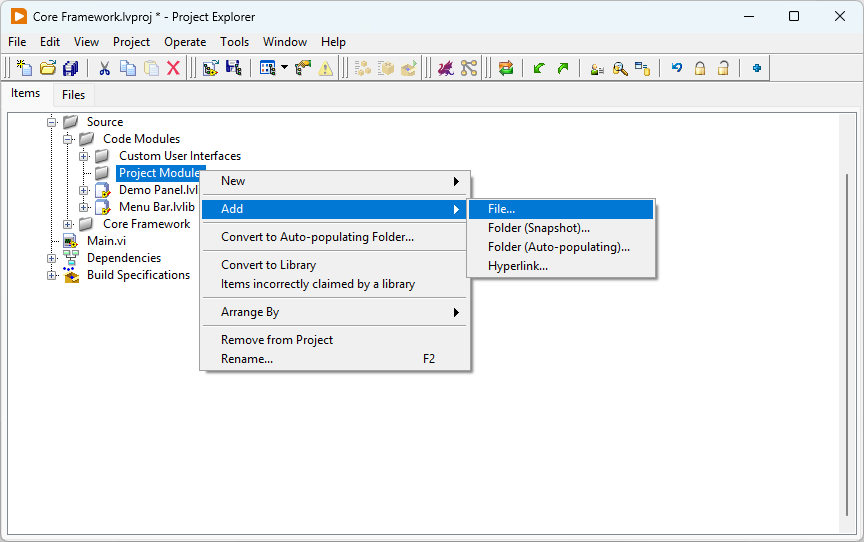Click the Copy icon in toolbar

[128, 68]
